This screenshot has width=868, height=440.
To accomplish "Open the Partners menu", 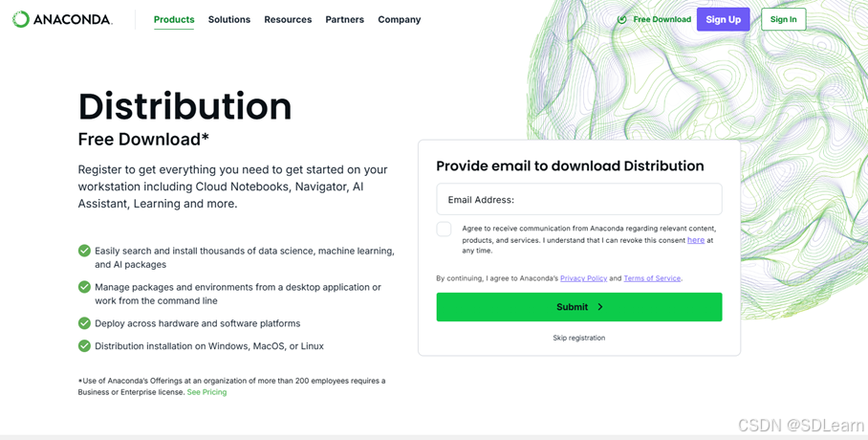I will tap(345, 19).
